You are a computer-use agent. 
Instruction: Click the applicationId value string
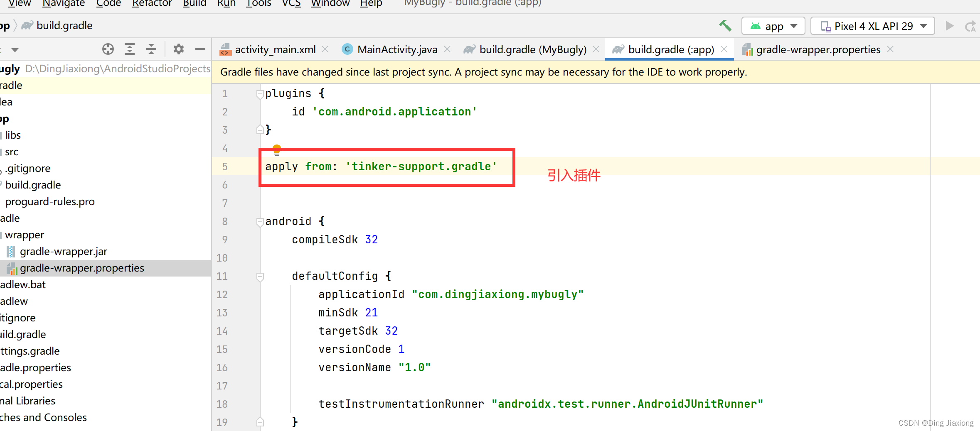point(497,294)
